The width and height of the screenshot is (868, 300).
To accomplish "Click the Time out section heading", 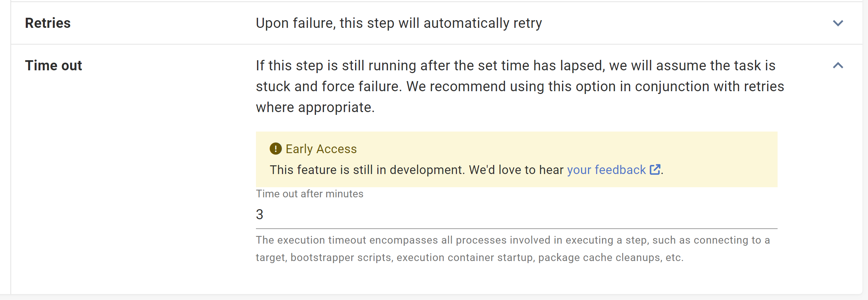I will (54, 65).
